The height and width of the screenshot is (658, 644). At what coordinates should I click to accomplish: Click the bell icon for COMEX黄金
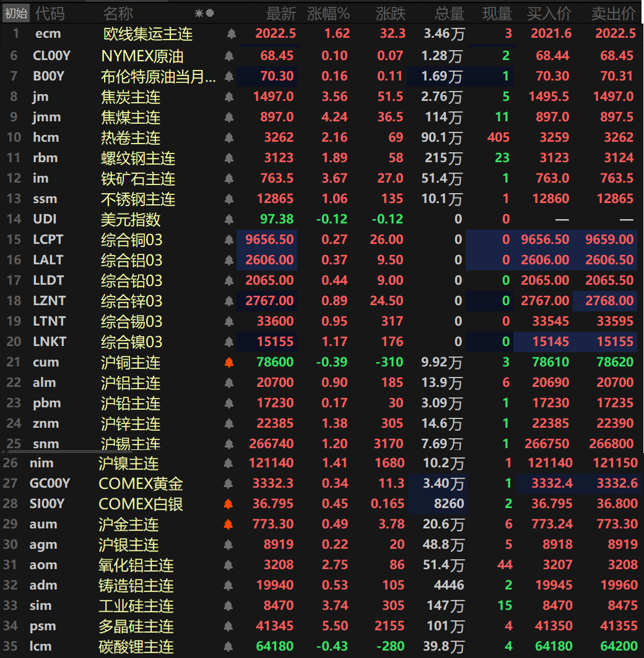[228, 483]
